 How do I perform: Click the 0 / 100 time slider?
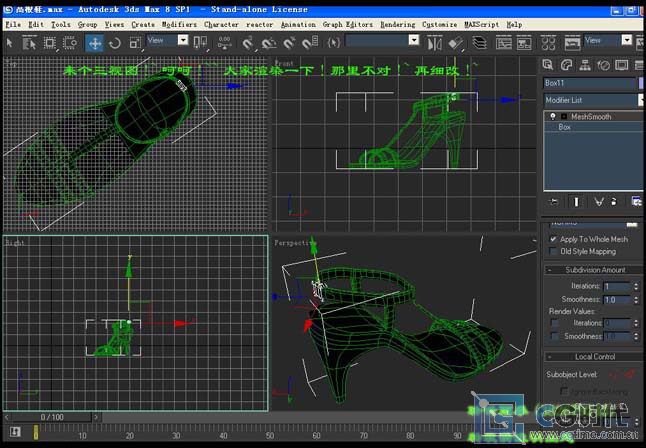point(51,417)
